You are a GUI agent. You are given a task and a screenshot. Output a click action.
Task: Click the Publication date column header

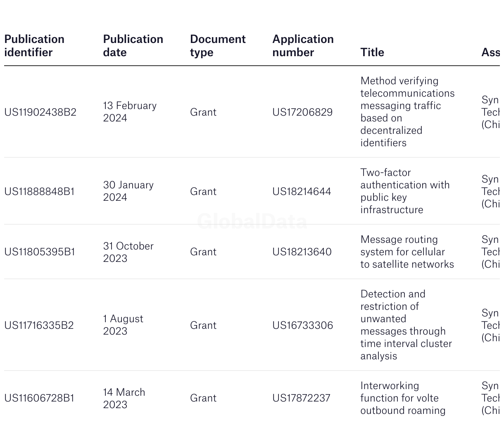[133, 46]
